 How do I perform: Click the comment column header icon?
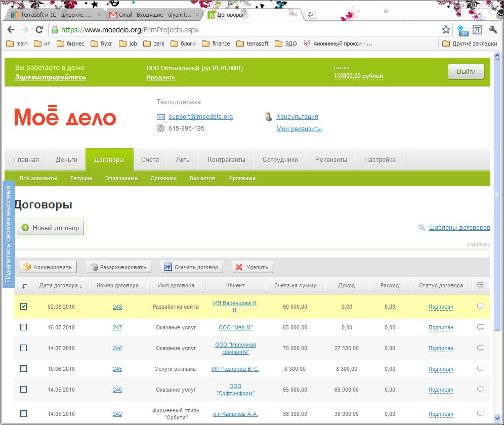click(481, 285)
